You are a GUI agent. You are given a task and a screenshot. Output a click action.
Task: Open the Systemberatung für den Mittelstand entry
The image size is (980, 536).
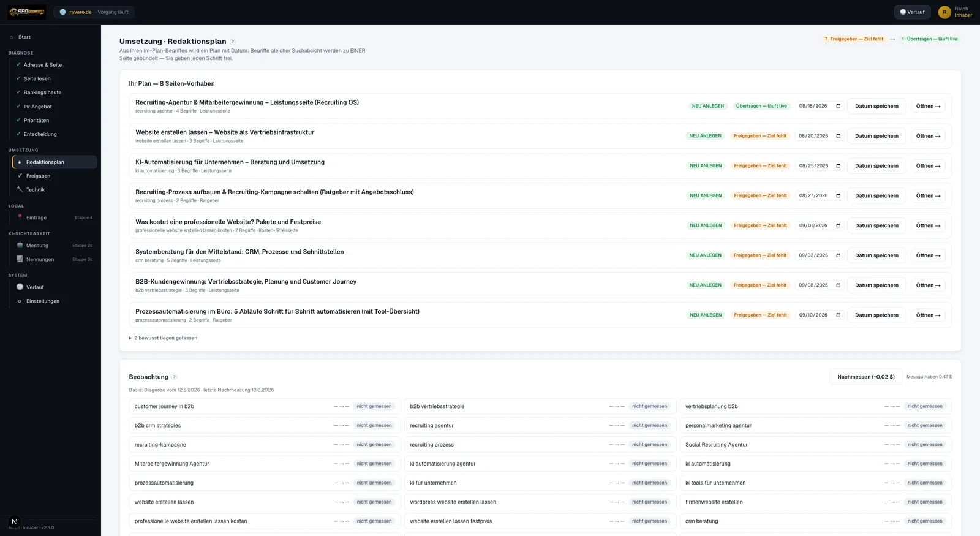pyautogui.click(x=928, y=255)
